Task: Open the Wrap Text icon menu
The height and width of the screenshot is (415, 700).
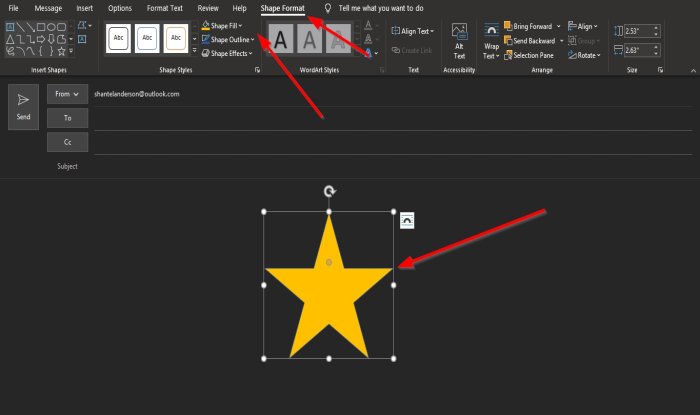Action: pos(491,42)
